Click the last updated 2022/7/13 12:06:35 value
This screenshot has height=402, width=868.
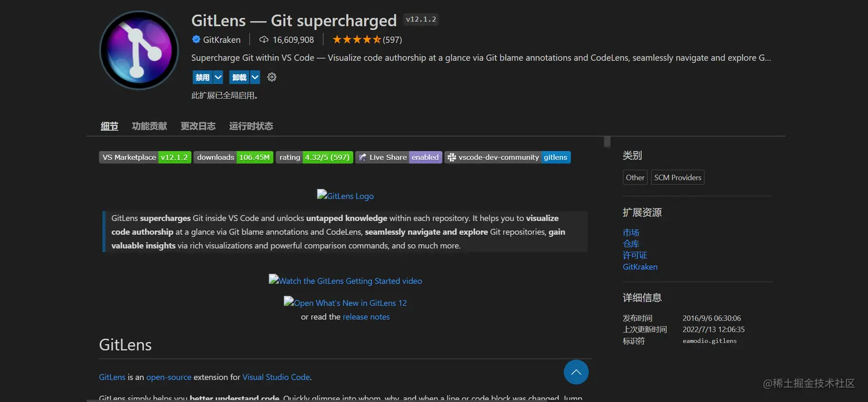click(x=714, y=330)
